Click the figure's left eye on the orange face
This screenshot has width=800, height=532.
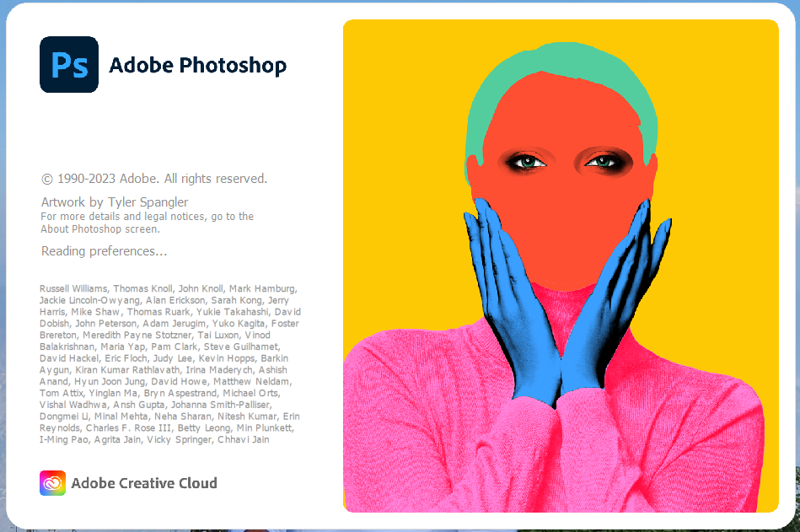(525, 162)
